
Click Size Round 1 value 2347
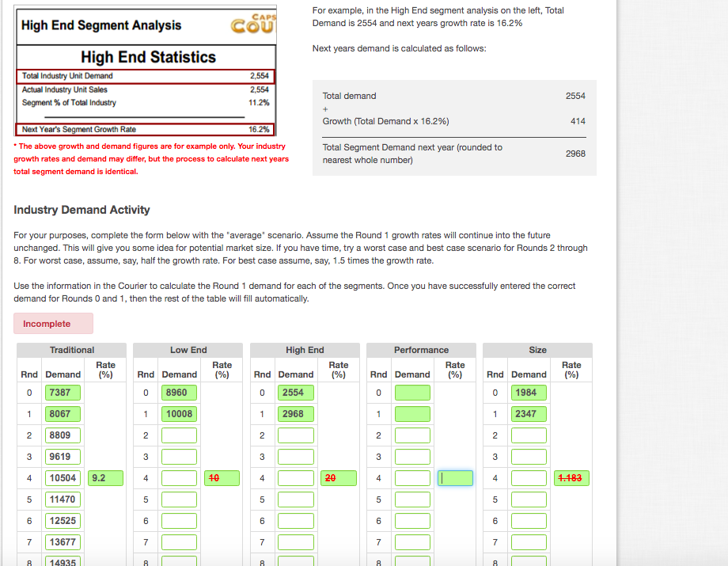tap(529, 413)
